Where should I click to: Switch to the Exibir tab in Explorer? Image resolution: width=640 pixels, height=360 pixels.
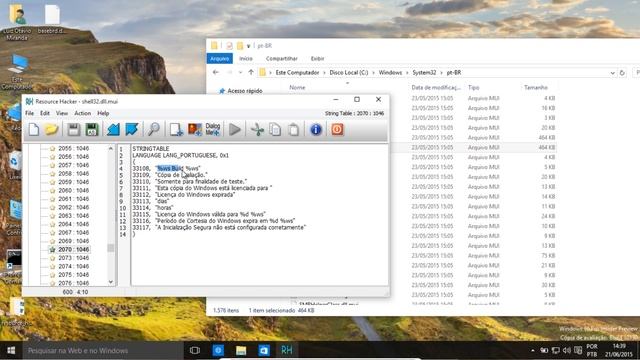(x=318, y=59)
